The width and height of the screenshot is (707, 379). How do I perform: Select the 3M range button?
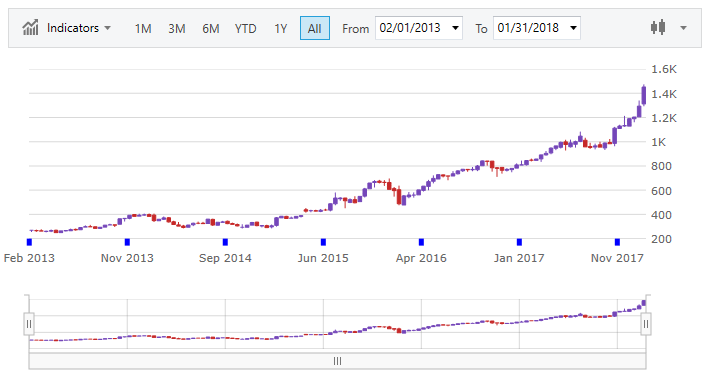[177, 28]
